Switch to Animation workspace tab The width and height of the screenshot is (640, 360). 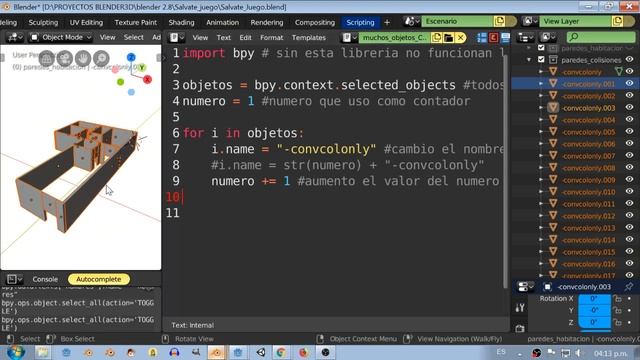(x=222, y=23)
